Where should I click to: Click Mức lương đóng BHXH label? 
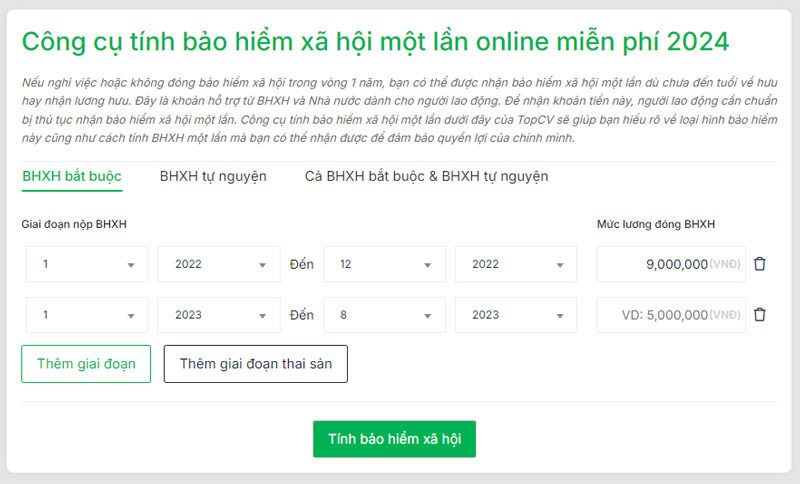(x=656, y=224)
